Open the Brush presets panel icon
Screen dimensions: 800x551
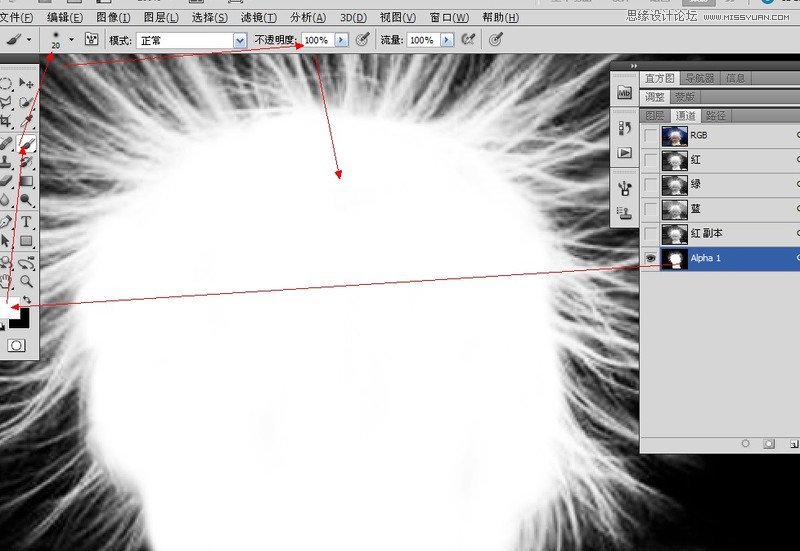[x=624, y=189]
